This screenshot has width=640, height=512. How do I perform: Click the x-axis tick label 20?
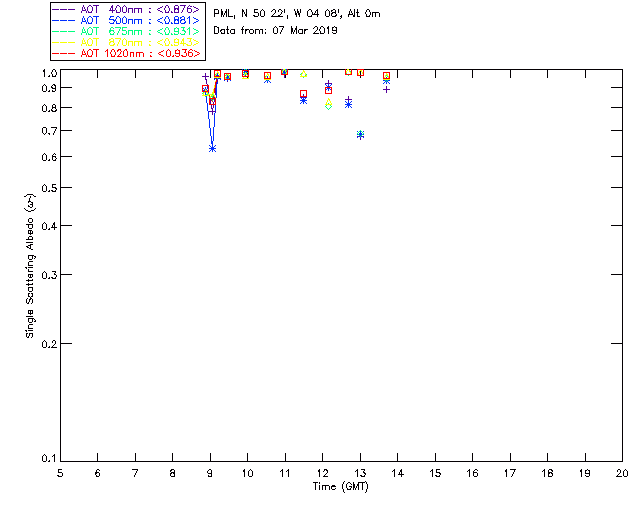pyautogui.click(x=622, y=473)
